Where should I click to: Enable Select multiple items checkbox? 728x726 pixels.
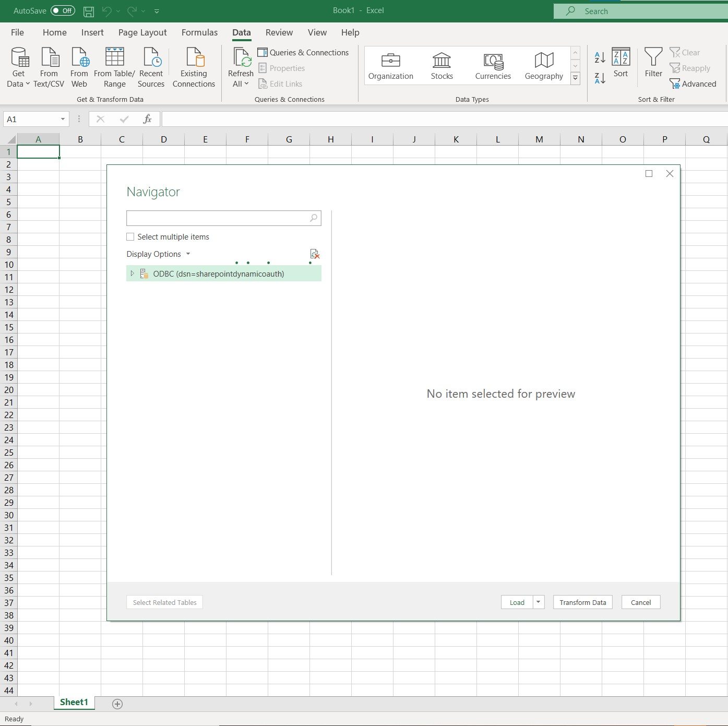tap(130, 237)
